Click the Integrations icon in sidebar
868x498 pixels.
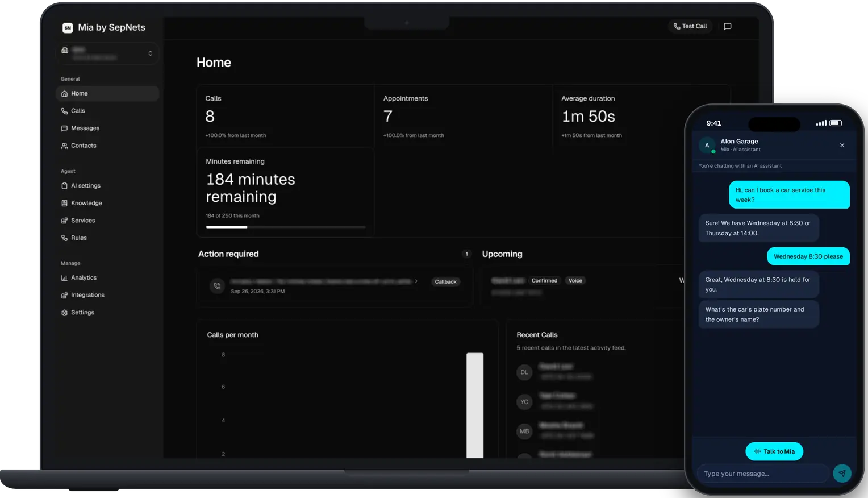coord(64,296)
